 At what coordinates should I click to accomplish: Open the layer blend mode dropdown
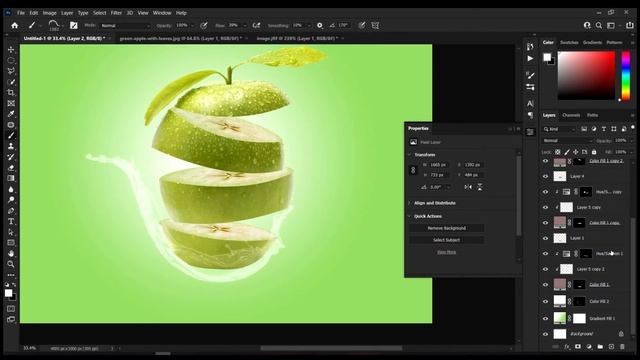click(x=567, y=140)
